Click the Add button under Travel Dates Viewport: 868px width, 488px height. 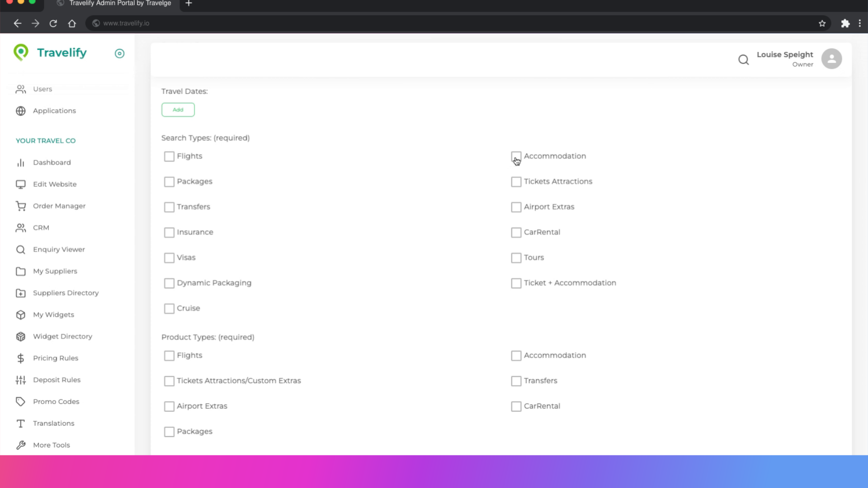click(x=178, y=109)
